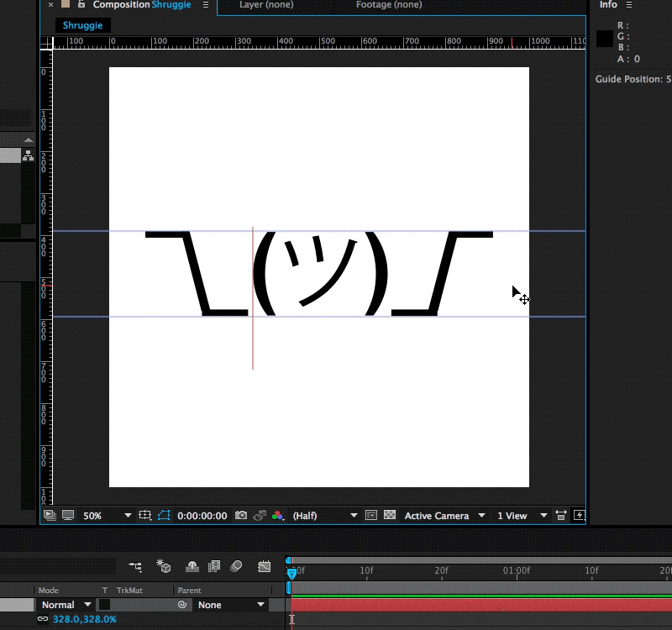Open the Parent None dropdown
Image resolution: width=672 pixels, height=630 pixels.
point(230,605)
